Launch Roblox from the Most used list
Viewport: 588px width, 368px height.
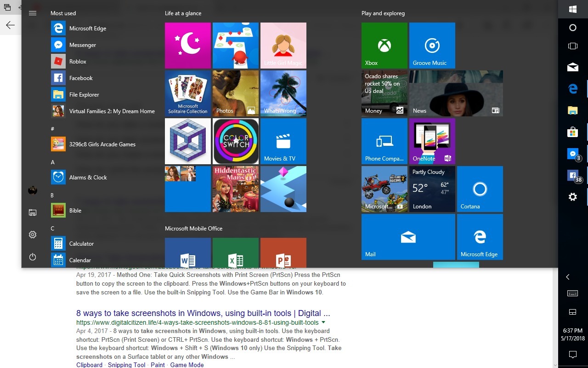[103, 62]
